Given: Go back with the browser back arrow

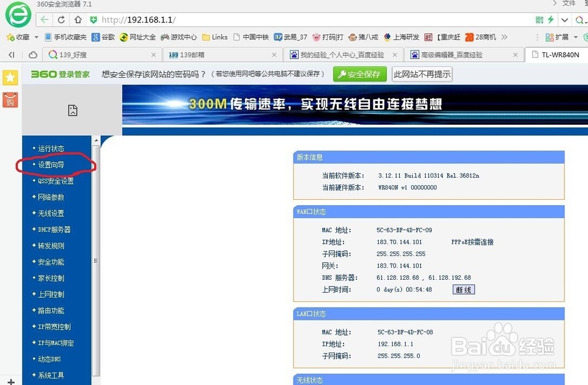Looking at the screenshot, I should pos(45,19).
